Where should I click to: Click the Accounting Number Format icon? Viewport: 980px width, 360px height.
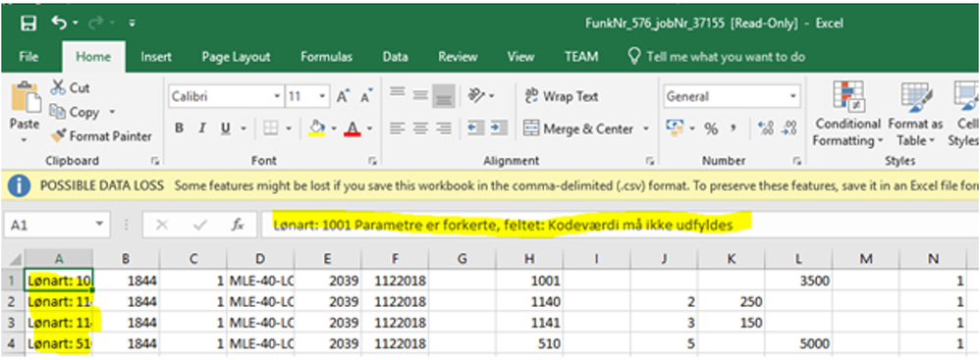[675, 129]
